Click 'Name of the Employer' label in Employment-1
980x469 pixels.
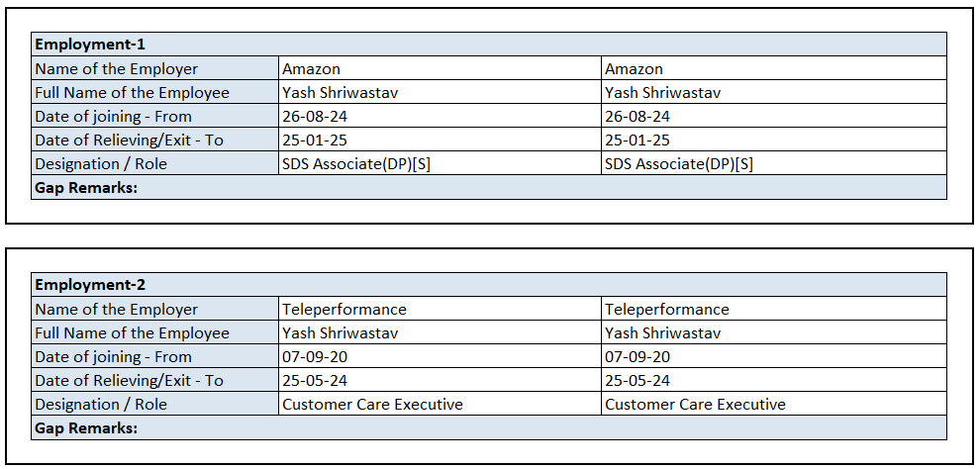click(x=116, y=69)
